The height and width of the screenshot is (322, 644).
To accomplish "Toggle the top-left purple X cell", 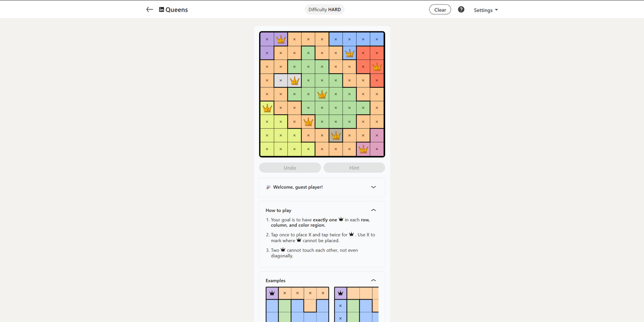I will point(267,39).
